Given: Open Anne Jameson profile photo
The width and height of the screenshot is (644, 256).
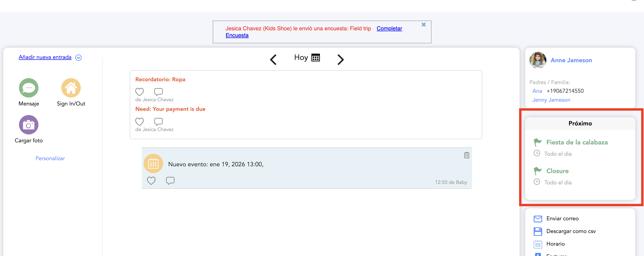Looking at the screenshot, I should [x=537, y=60].
